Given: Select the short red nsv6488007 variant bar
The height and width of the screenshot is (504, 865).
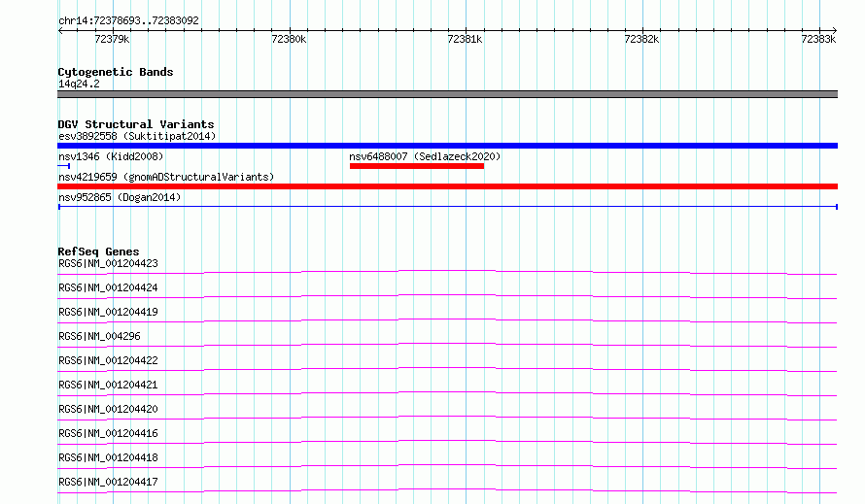Looking at the screenshot, I should pos(417,166).
